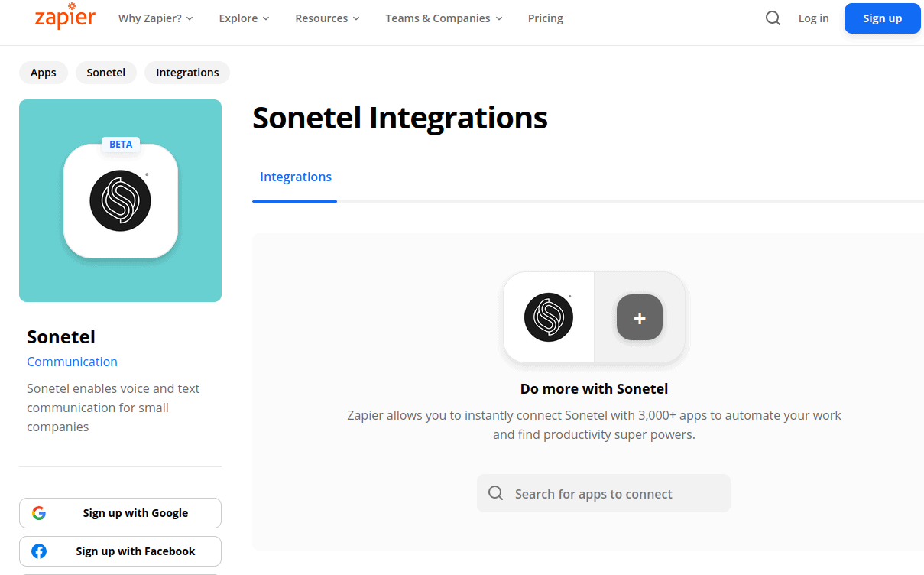Open search using the magnifying glass icon
The height and width of the screenshot is (575, 924).
click(x=773, y=18)
